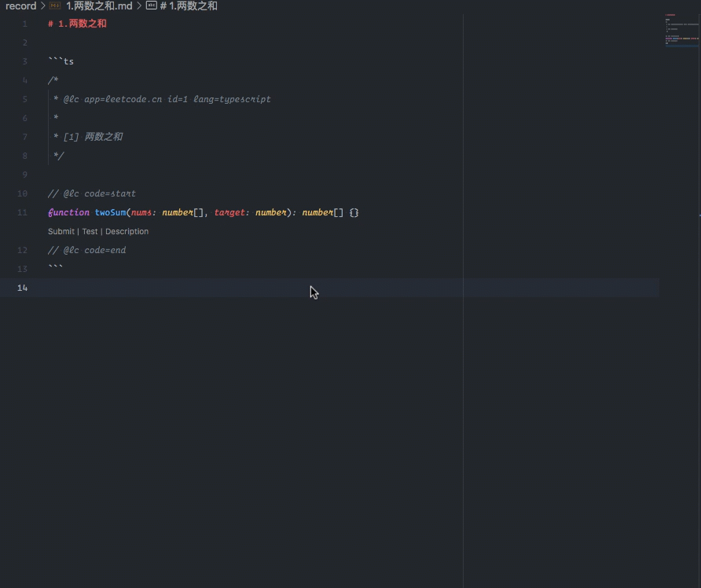Open the Description CodeLens link
The height and width of the screenshot is (588, 701).
[x=127, y=231]
